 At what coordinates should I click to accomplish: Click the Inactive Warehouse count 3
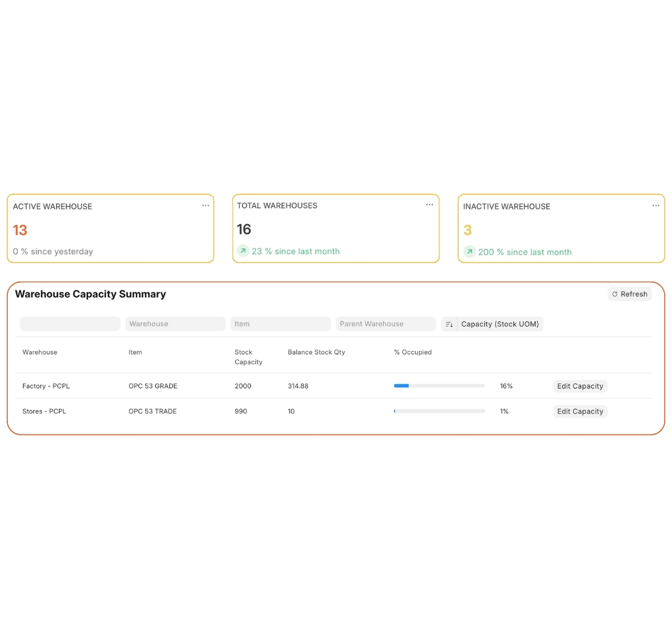[468, 230]
